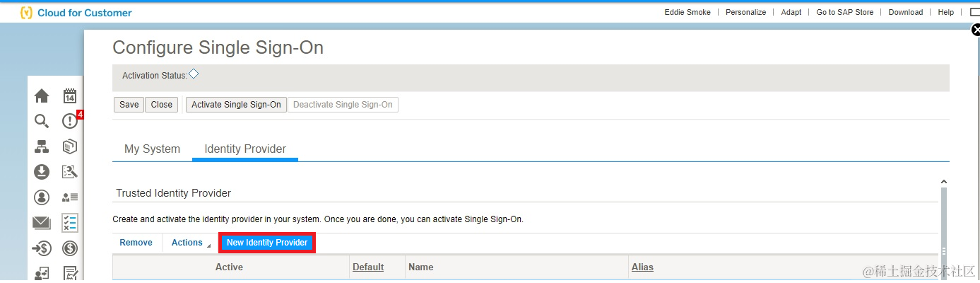Click the New Identity Provider button
The height and width of the screenshot is (283, 980).
coord(267,243)
